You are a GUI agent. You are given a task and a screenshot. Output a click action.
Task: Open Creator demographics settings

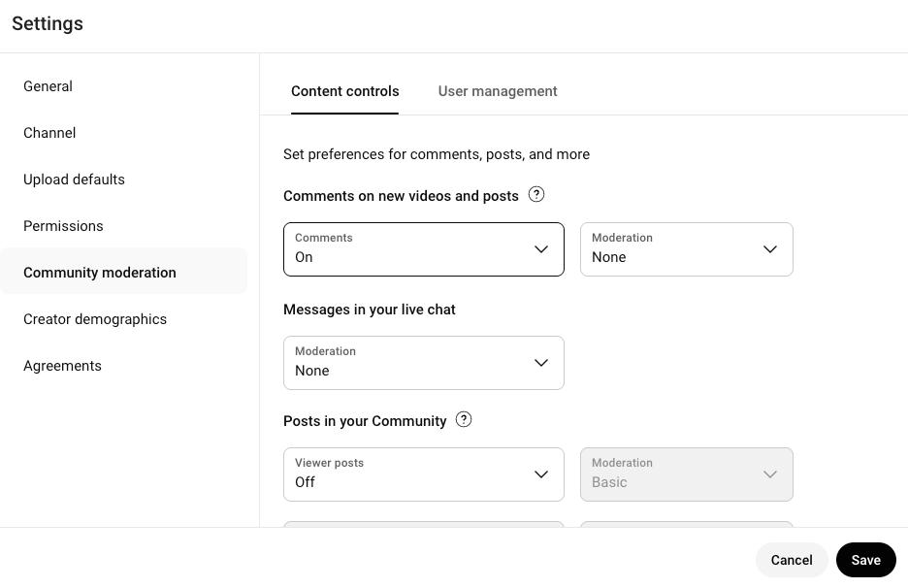[x=95, y=319]
